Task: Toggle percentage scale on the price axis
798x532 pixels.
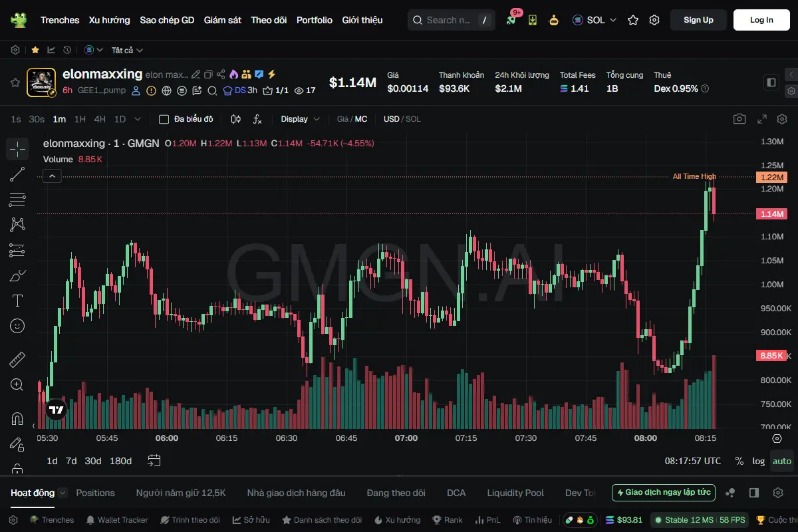Action: 739,461
